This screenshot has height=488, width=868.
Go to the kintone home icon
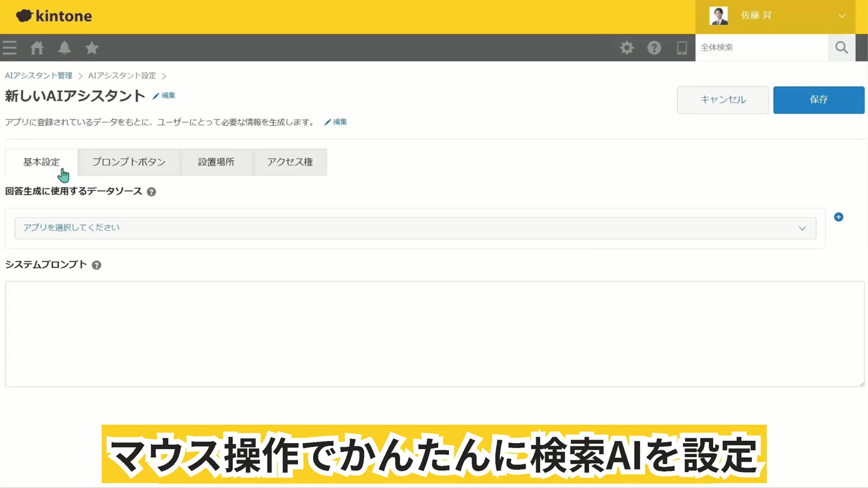37,48
